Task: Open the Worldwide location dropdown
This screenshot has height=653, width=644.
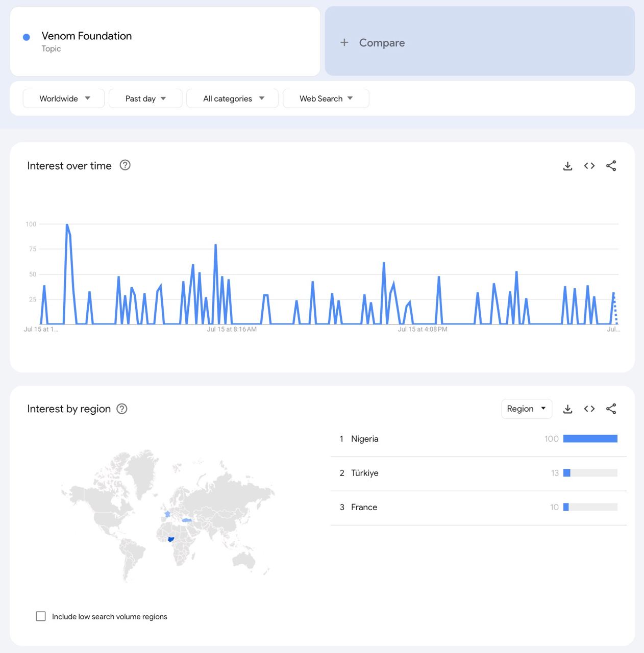Action: click(64, 98)
